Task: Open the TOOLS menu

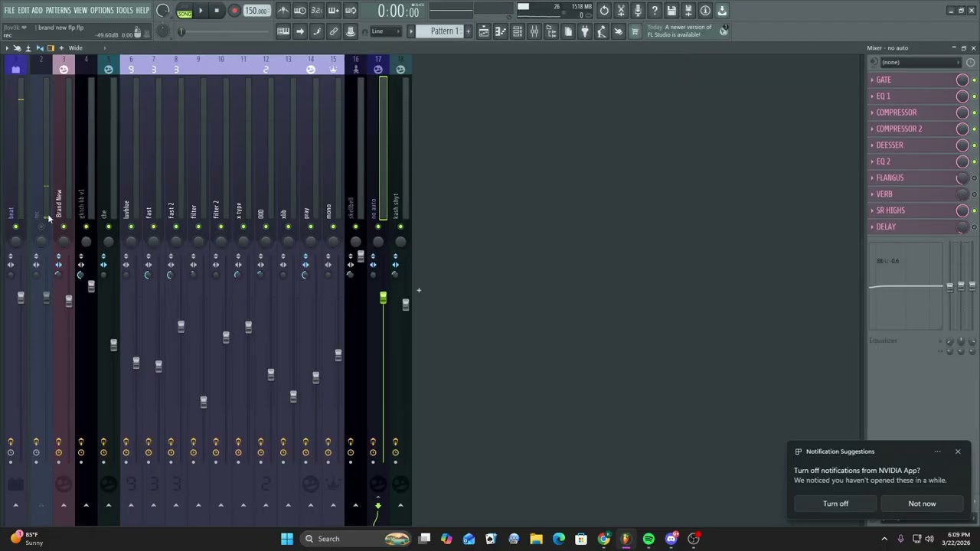Action: (x=125, y=11)
